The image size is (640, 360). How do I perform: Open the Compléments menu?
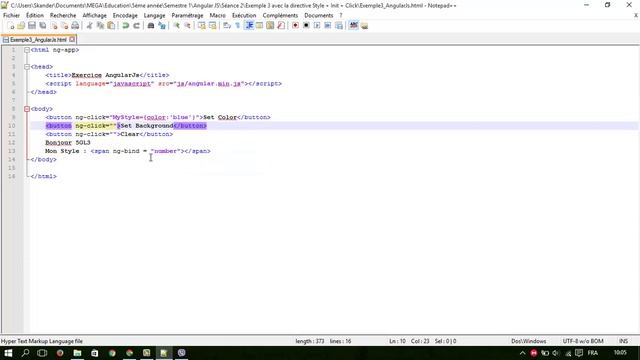click(x=280, y=15)
